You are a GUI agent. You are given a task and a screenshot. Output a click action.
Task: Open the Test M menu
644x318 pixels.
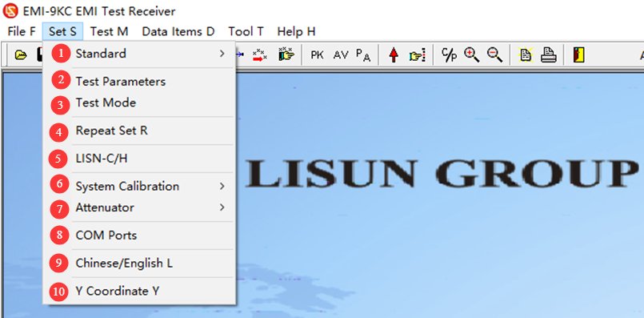click(x=110, y=32)
